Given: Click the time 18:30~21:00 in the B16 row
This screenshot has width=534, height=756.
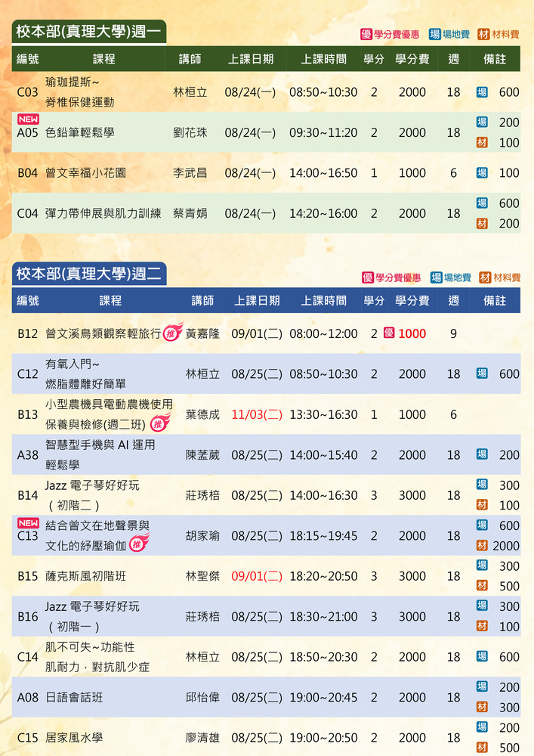Looking at the screenshot, I should click(x=323, y=617).
